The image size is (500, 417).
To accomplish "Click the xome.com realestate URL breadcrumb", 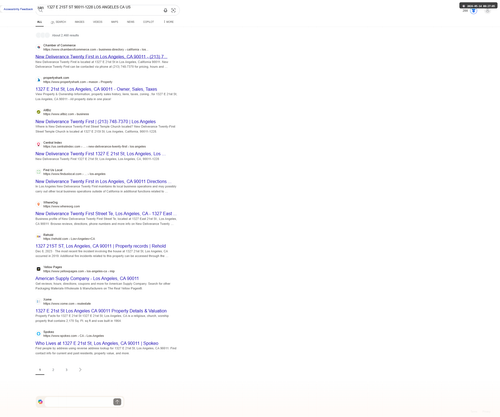I will [x=67, y=303].
